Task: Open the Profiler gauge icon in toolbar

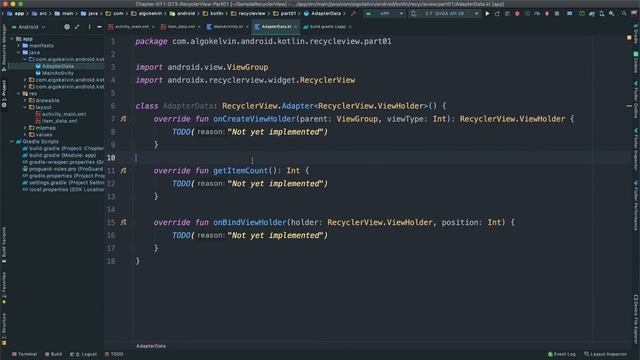Action: (x=537, y=13)
